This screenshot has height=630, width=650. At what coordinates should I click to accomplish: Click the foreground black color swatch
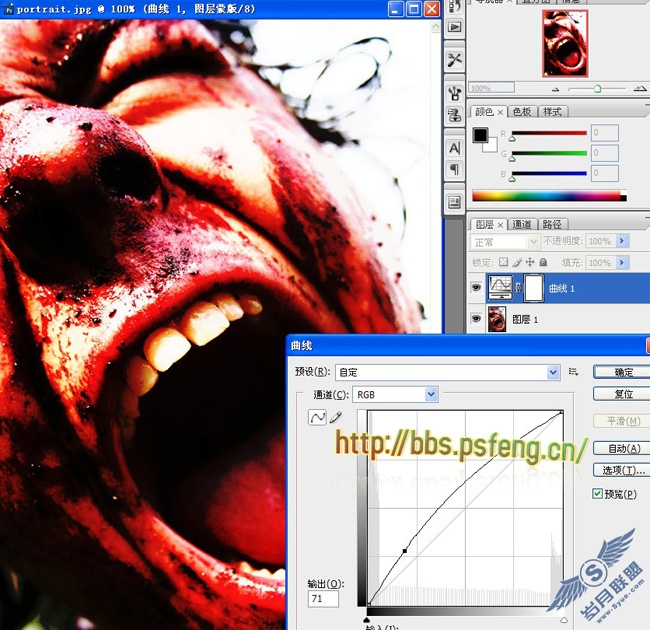[x=480, y=135]
